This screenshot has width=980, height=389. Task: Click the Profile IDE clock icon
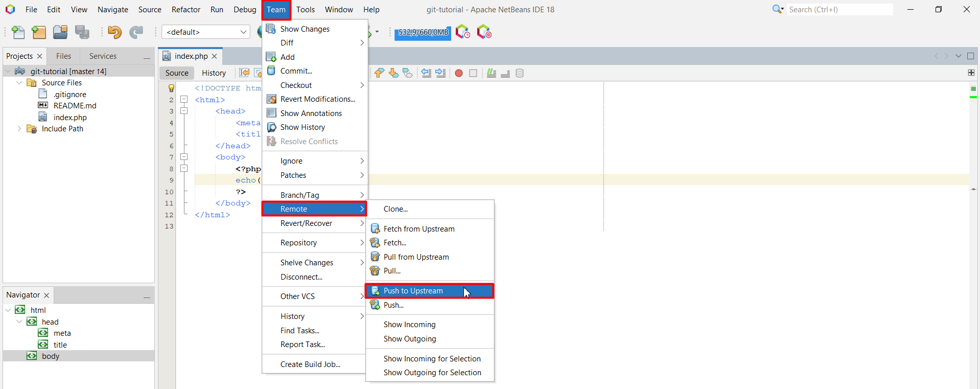coord(463,32)
